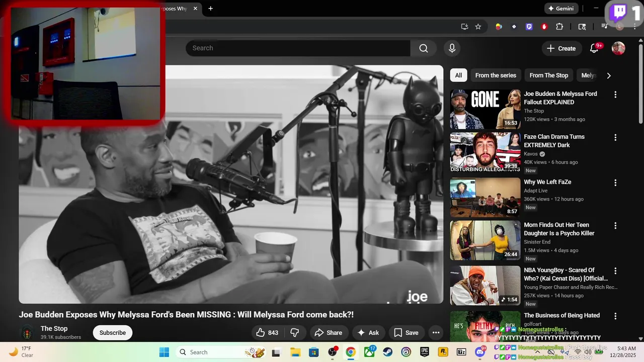Image resolution: width=644 pixels, height=362 pixels.
Task: Open the weather widget showing 17°F
Action: point(21,352)
